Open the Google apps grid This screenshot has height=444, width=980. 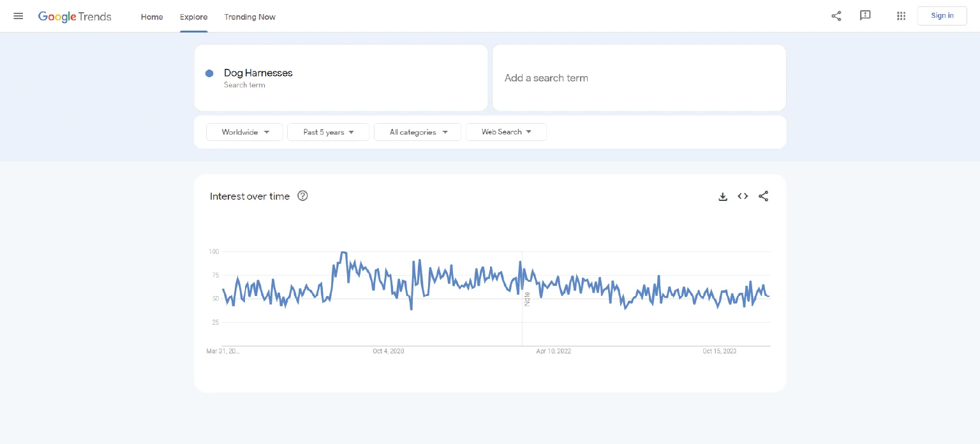pyautogui.click(x=901, y=16)
